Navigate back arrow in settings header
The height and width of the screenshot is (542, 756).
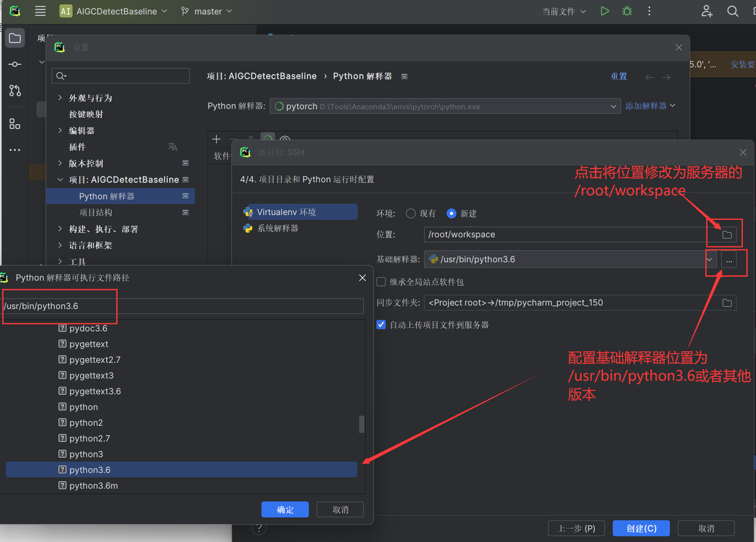650,77
